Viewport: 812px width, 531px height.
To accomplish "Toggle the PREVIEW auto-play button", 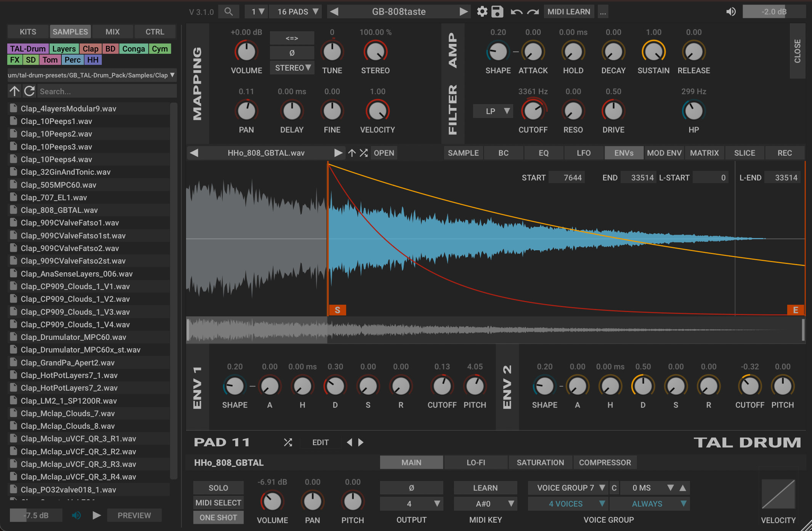I will pos(134,515).
